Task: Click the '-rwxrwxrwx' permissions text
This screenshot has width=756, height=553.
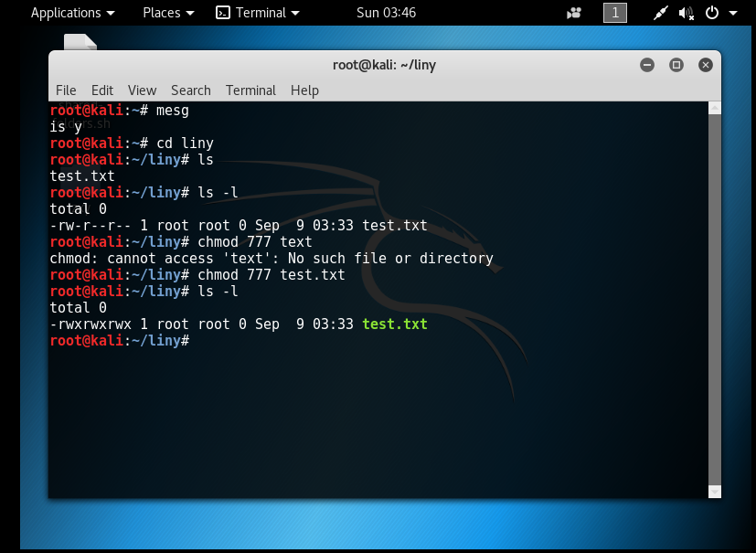Action: tap(91, 324)
